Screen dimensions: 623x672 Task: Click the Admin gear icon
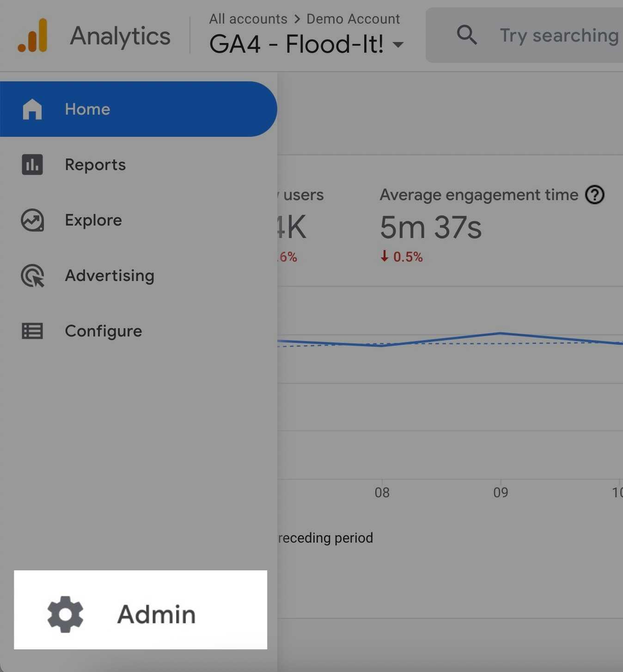point(65,614)
